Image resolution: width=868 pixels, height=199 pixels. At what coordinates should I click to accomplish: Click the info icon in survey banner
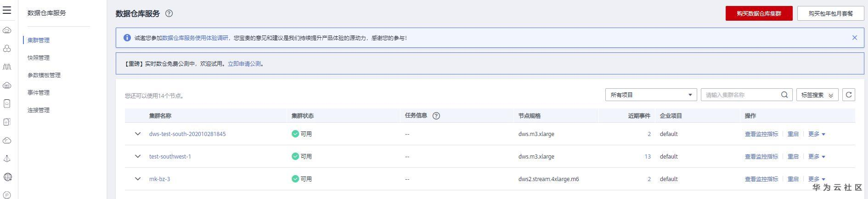click(x=127, y=38)
